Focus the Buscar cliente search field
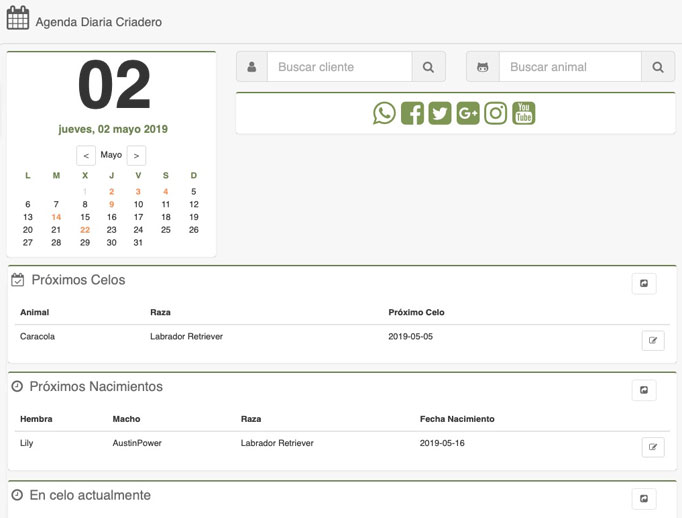 point(340,67)
